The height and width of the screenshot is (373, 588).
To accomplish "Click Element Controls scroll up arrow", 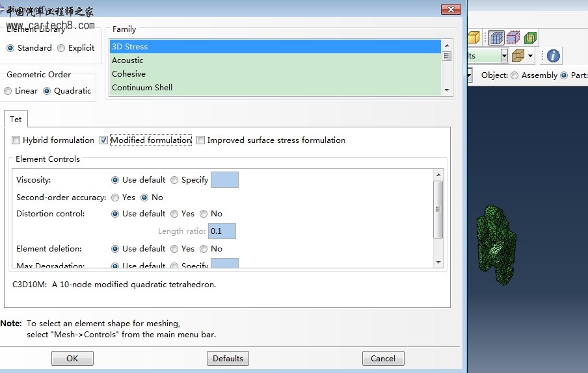I will tap(438, 175).
